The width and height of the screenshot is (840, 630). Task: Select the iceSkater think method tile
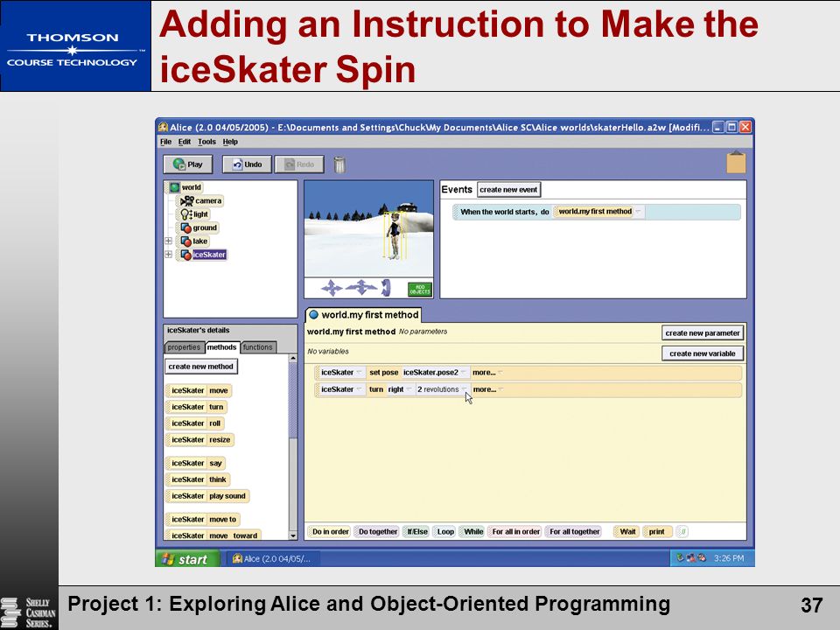(x=199, y=479)
